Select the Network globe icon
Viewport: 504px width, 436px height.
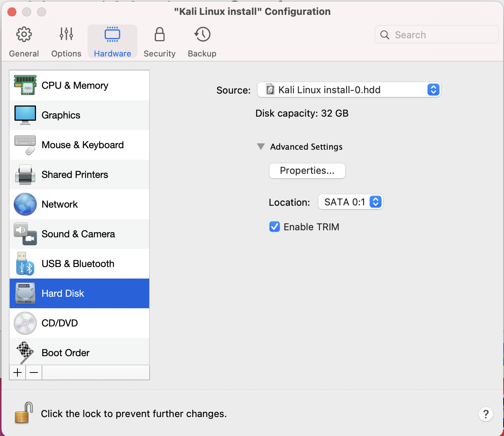tap(25, 204)
